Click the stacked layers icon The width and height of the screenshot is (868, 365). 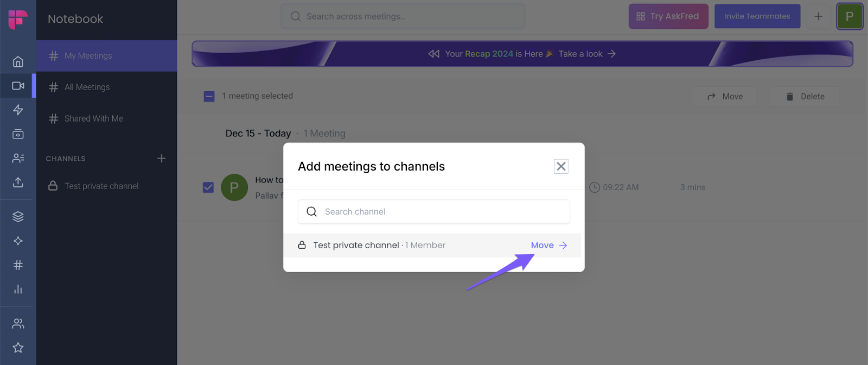click(x=18, y=217)
